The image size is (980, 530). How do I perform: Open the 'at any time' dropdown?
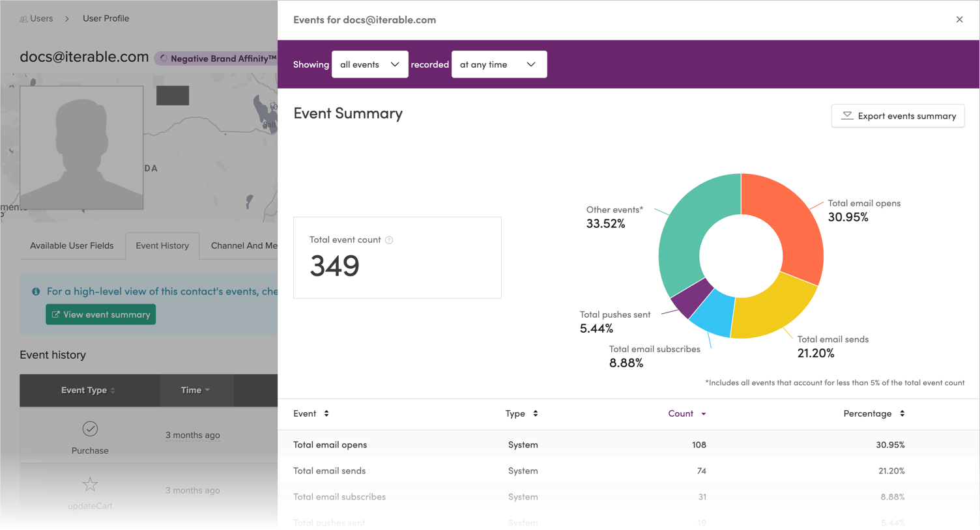tap(499, 64)
